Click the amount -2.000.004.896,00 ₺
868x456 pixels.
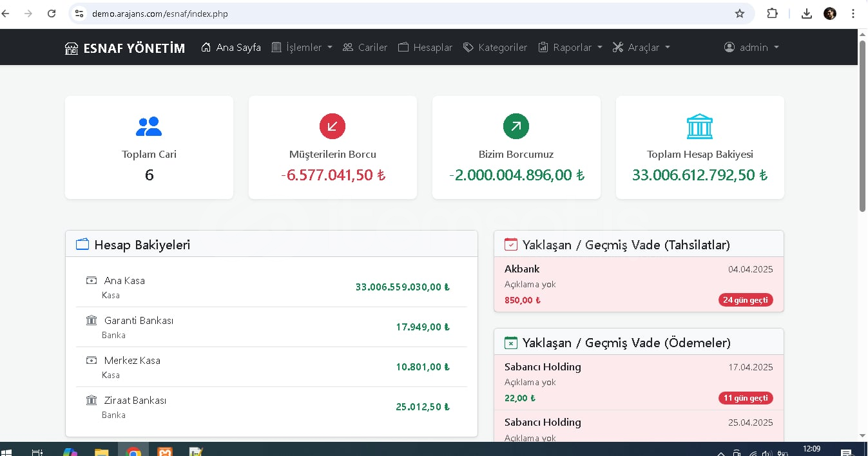click(x=516, y=175)
